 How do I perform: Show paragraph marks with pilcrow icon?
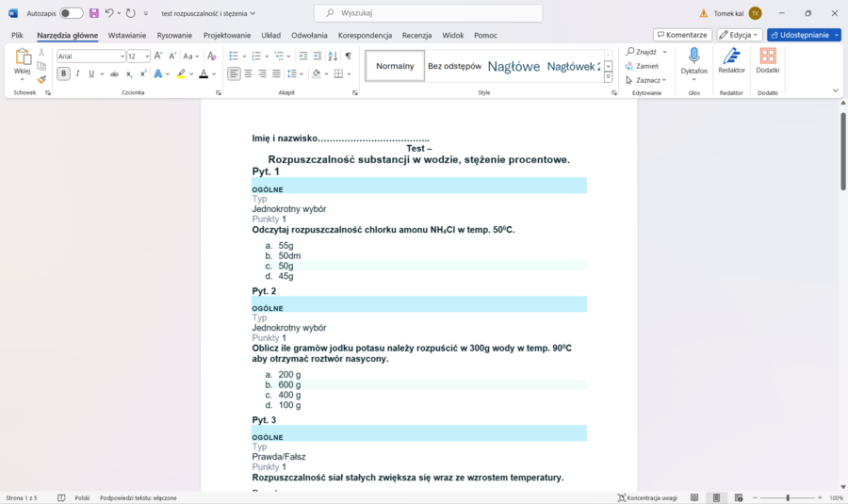[348, 57]
